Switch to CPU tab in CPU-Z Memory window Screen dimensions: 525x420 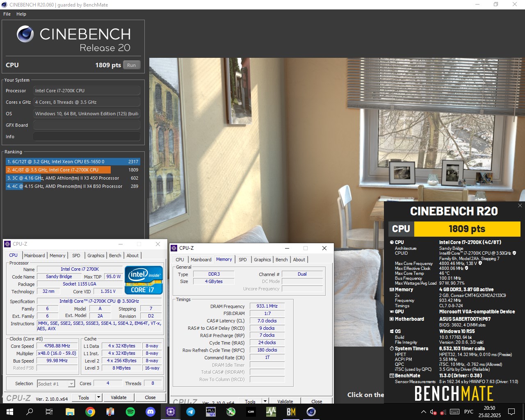pyautogui.click(x=180, y=260)
